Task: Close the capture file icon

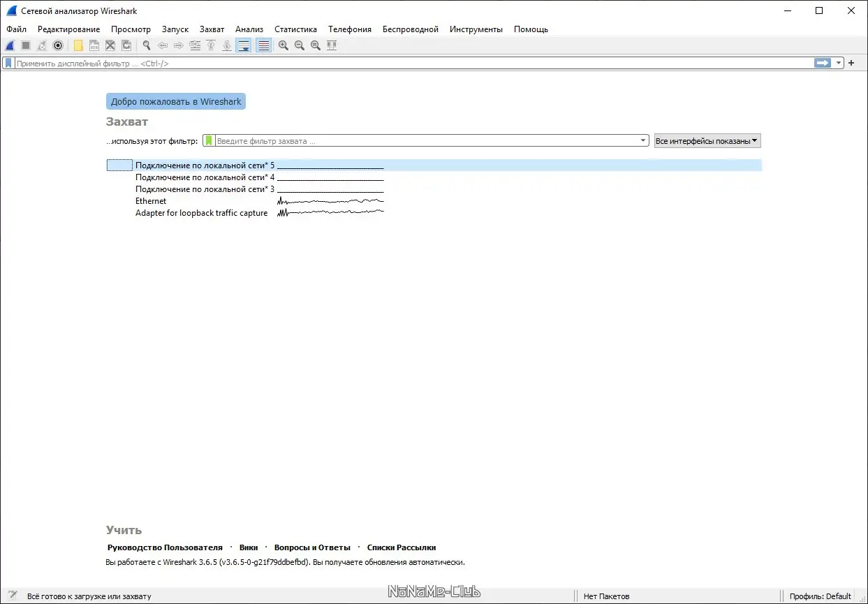Action: (110, 45)
